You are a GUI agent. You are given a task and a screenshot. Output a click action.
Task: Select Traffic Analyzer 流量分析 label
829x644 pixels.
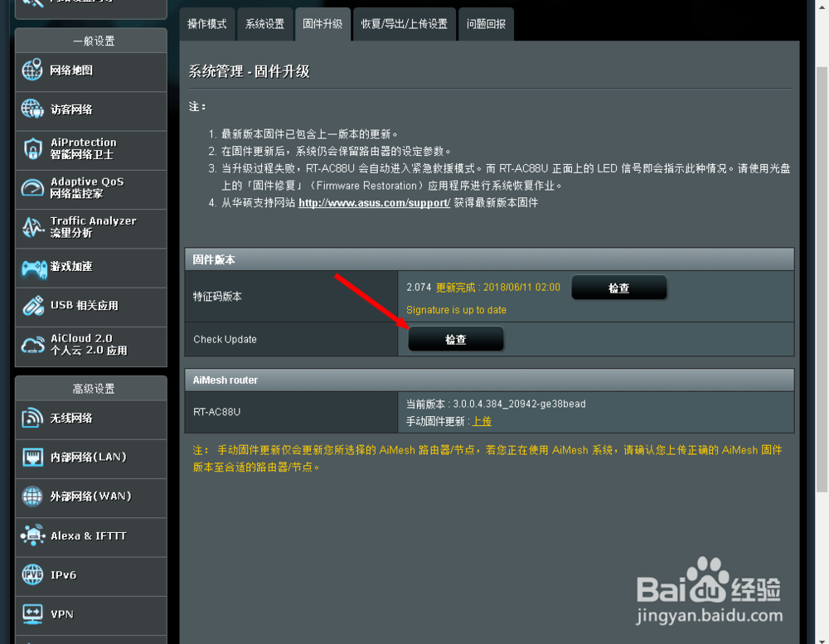93,227
